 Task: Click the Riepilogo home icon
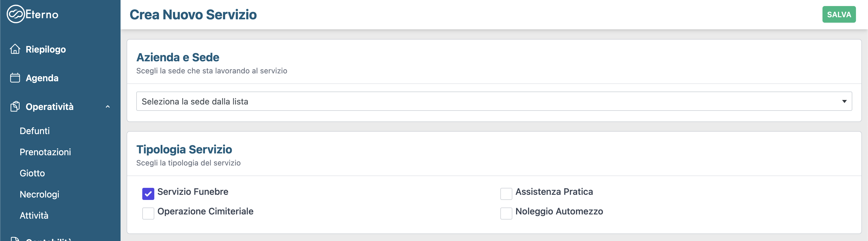click(15, 49)
